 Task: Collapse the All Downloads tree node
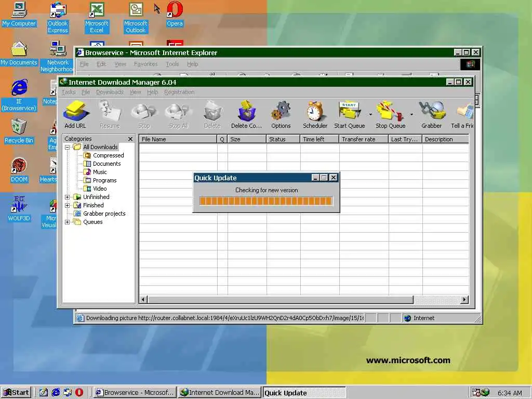(67, 147)
